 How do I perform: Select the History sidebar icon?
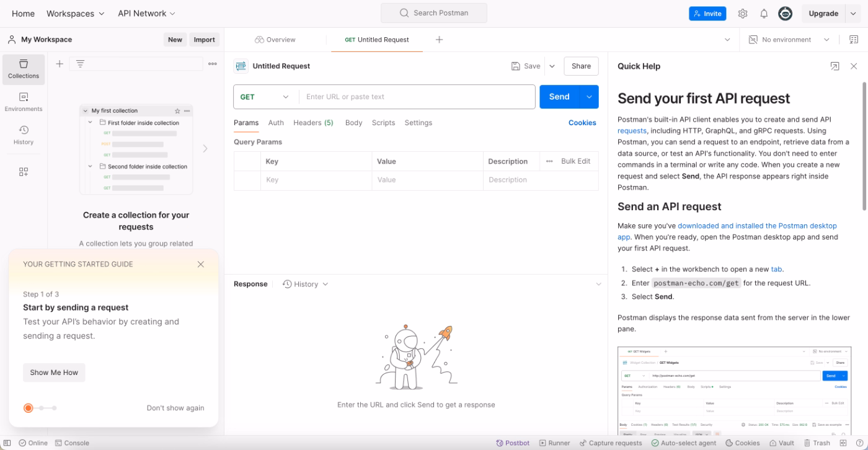[x=23, y=135]
